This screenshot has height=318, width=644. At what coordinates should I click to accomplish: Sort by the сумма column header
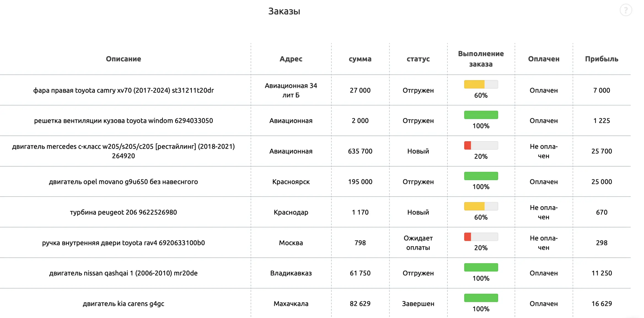[360, 59]
